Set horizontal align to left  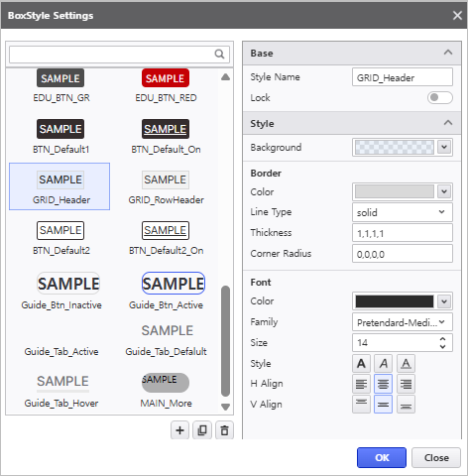pos(361,384)
